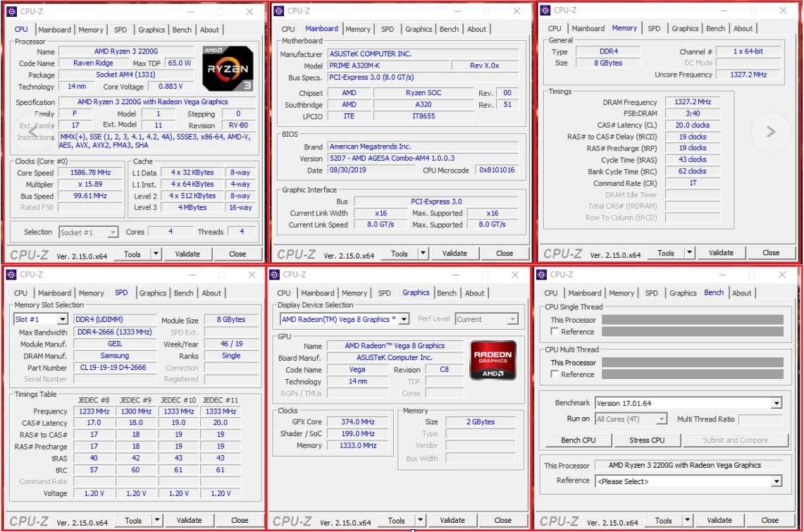
Task: Click the Multi Thread Ratio field
Action: point(760,419)
